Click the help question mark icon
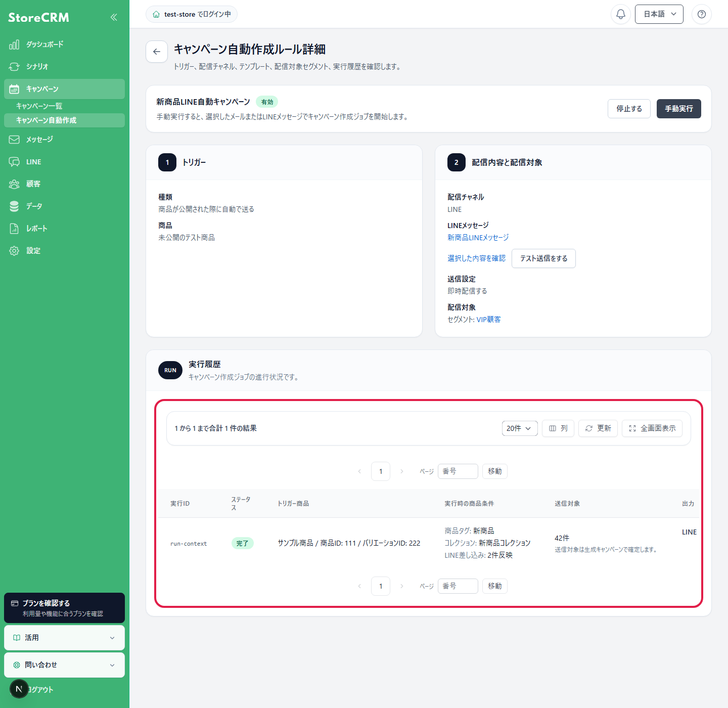728x708 pixels. (x=702, y=14)
